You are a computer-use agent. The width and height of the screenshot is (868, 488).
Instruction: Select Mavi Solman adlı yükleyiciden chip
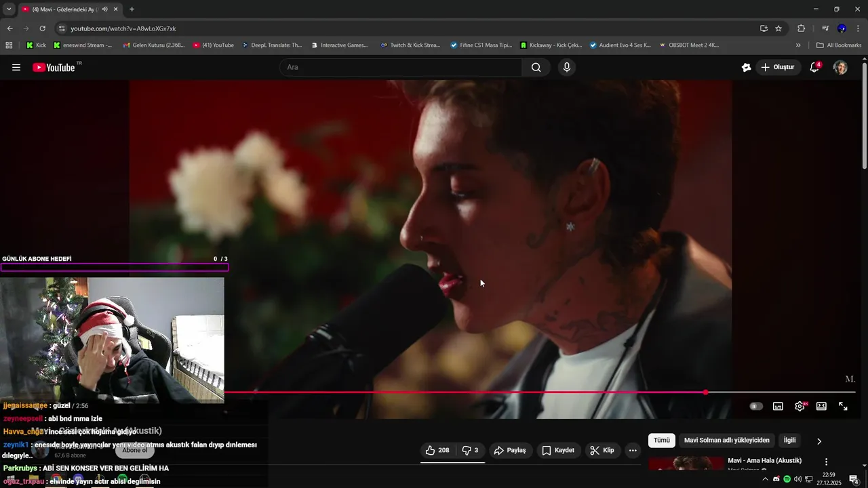(727, 441)
